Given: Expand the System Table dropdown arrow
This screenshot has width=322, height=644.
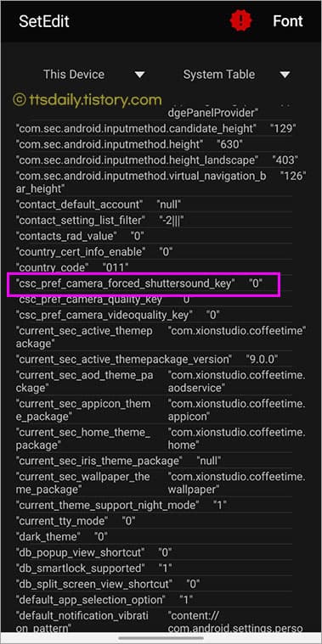Looking at the screenshot, I should coord(285,75).
